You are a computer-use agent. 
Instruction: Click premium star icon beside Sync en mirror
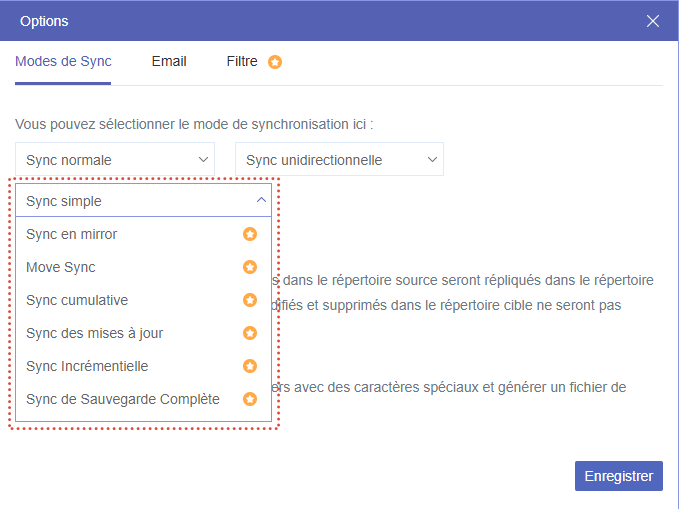coord(250,234)
